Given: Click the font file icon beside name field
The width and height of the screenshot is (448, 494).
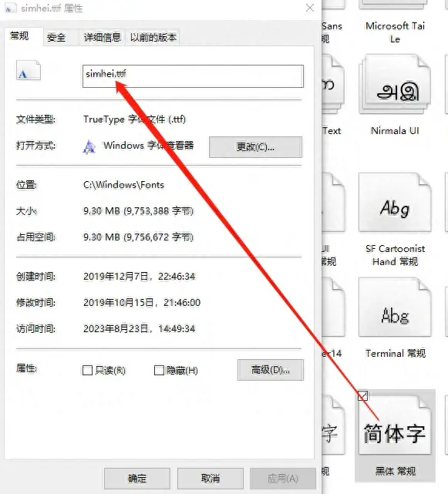Looking at the screenshot, I should click(x=29, y=70).
